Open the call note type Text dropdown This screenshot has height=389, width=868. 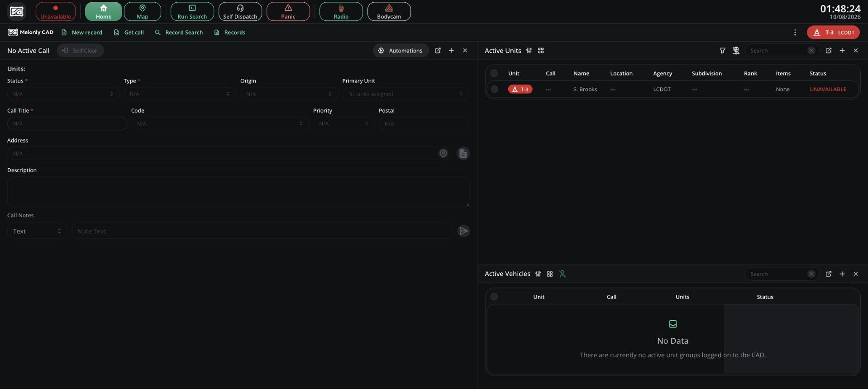coord(37,231)
